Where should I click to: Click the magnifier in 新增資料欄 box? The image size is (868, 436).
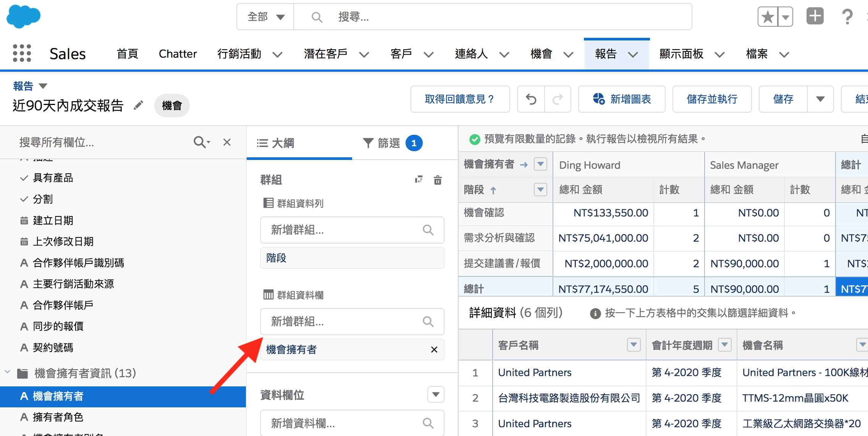point(428,423)
